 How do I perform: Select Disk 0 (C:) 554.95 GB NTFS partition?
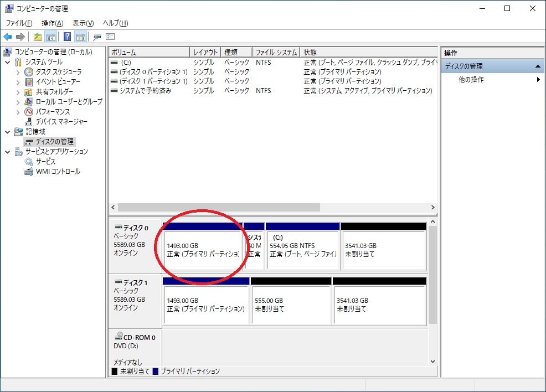pyautogui.click(x=302, y=246)
